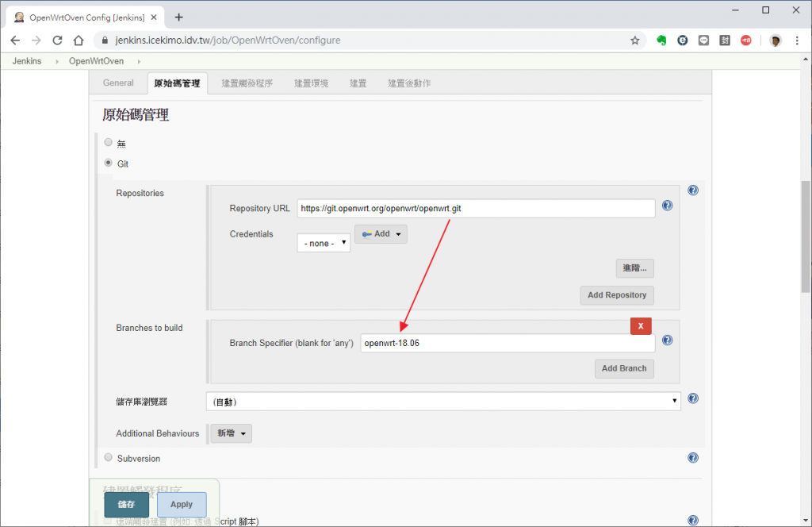Go to Jenkins breadcrumb link
This screenshot has height=527, width=812.
(27, 61)
